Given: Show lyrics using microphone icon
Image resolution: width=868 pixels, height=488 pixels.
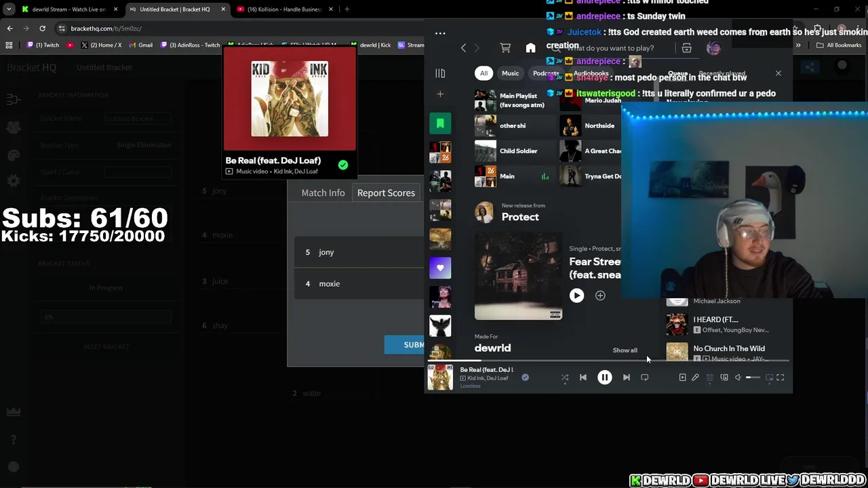Looking at the screenshot, I should pyautogui.click(x=695, y=378).
